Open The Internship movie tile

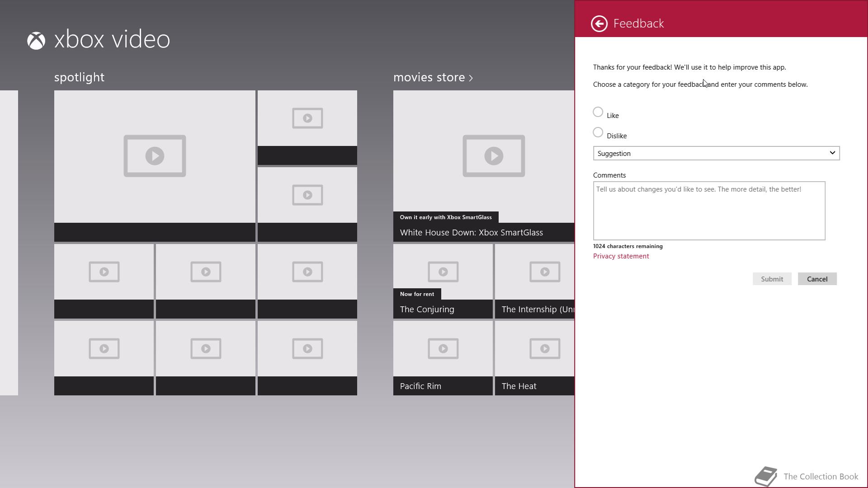(534, 281)
